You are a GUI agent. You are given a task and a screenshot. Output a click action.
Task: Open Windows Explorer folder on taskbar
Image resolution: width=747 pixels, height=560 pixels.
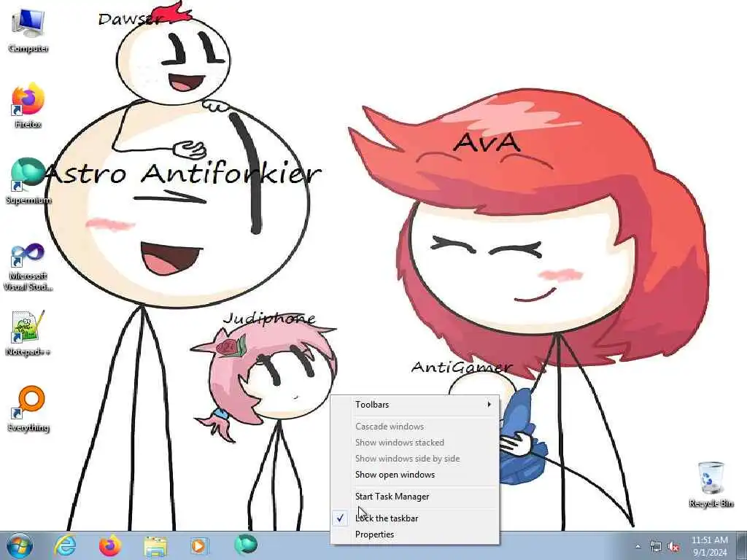155,546
